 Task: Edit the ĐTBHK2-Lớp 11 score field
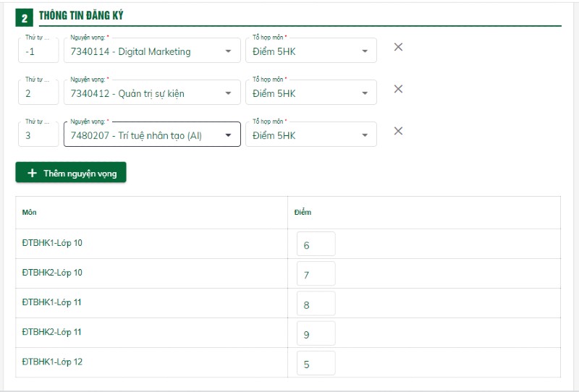(316, 333)
